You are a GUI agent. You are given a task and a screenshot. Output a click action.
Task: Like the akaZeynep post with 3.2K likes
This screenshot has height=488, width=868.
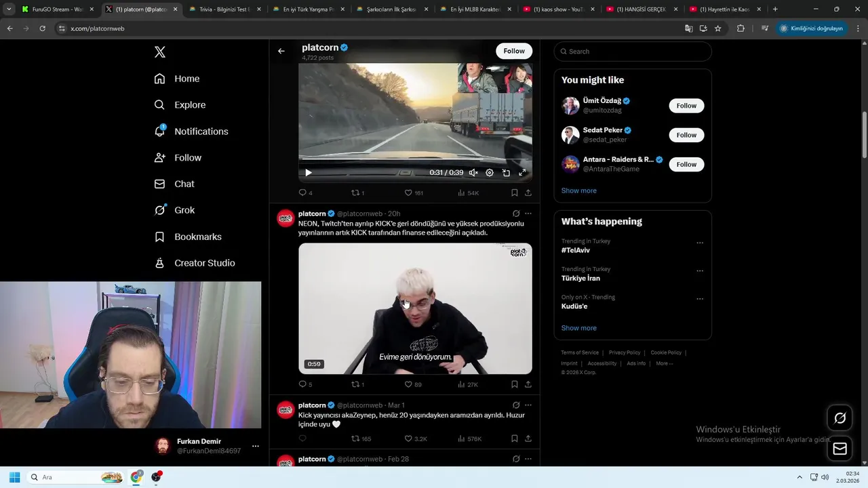pyautogui.click(x=416, y=439)
